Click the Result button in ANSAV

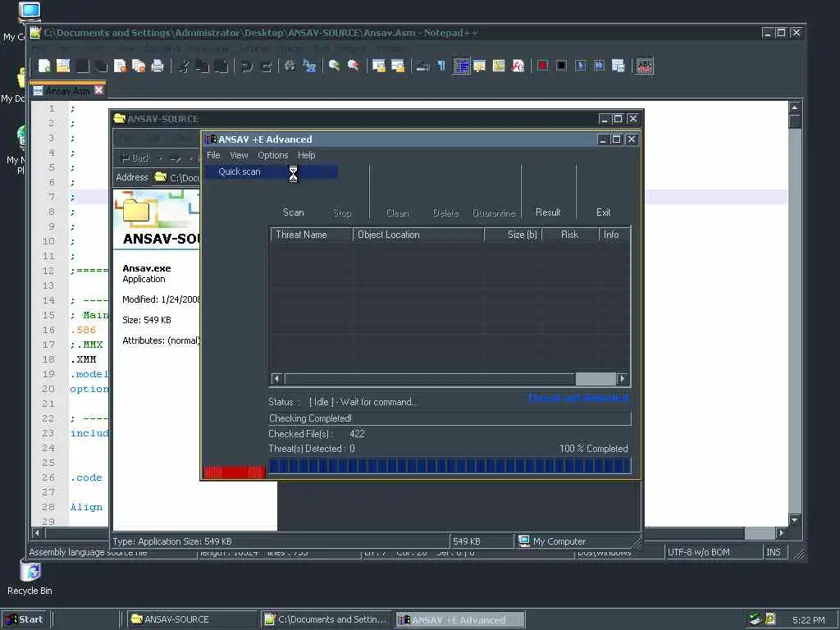tap(548, 212)
